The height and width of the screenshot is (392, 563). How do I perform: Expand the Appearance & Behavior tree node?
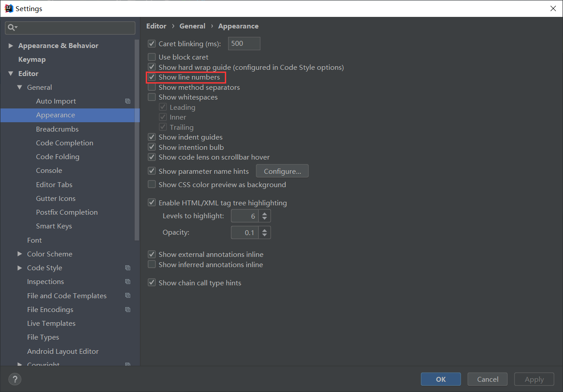pos(11,46)
